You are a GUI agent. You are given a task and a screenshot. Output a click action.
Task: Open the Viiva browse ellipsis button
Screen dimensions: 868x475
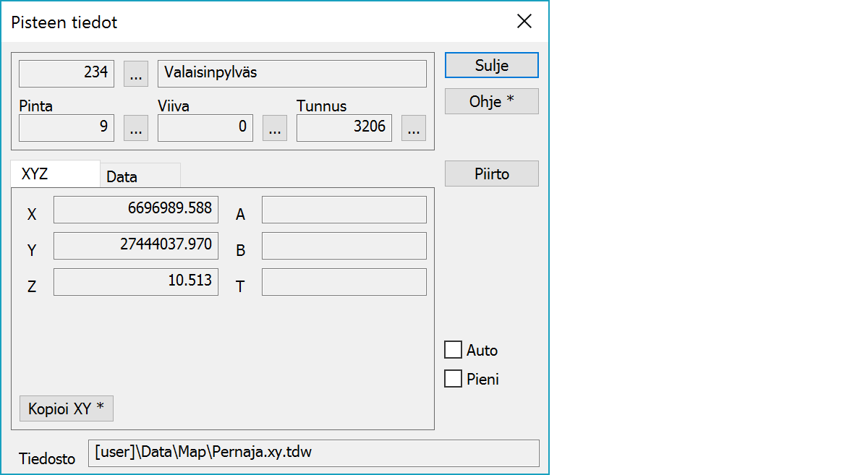coord(275,128)
